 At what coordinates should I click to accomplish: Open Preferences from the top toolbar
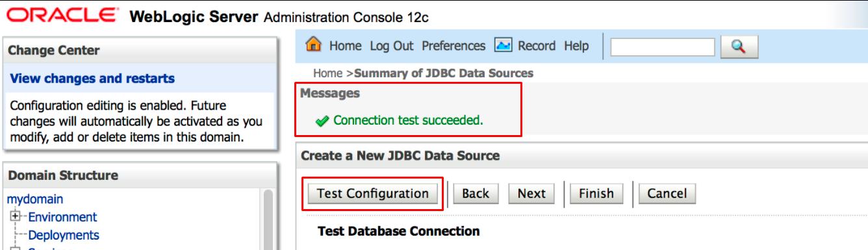[453, 46]
